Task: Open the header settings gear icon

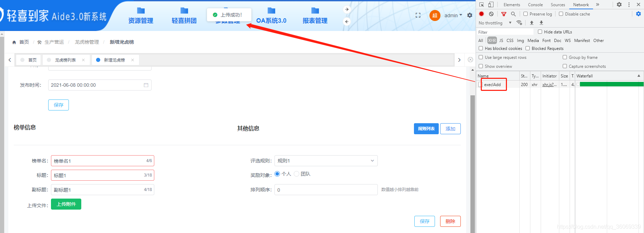Action: point(470,15)
